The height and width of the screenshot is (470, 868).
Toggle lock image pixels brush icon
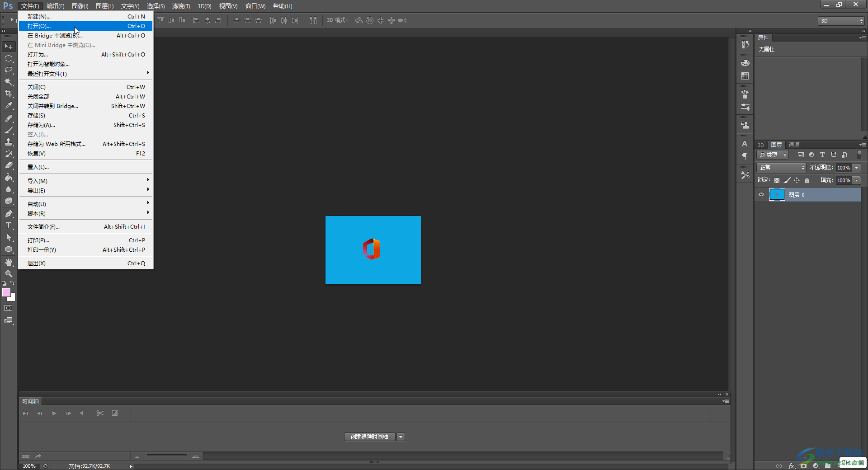[787, 180]
